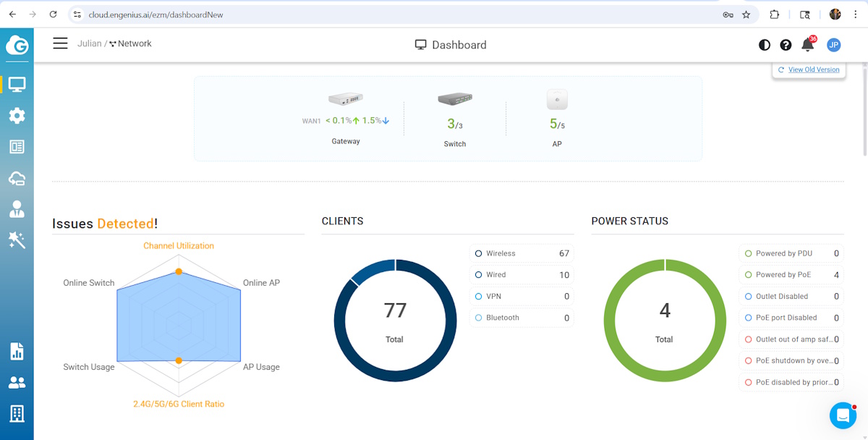Click View Old Version link

(x=814, y=69)
